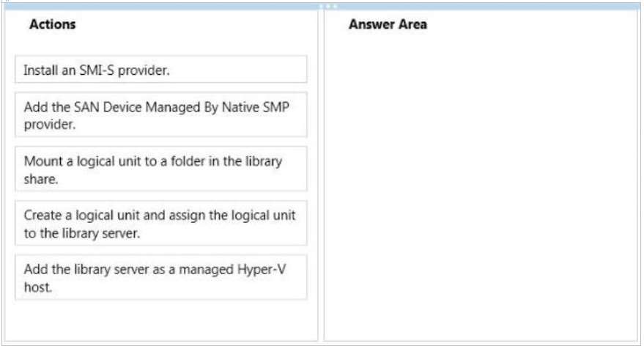Select Add the SAN Device Managed By Native SMP provider

pyautogui.click(x=161, y=114)
